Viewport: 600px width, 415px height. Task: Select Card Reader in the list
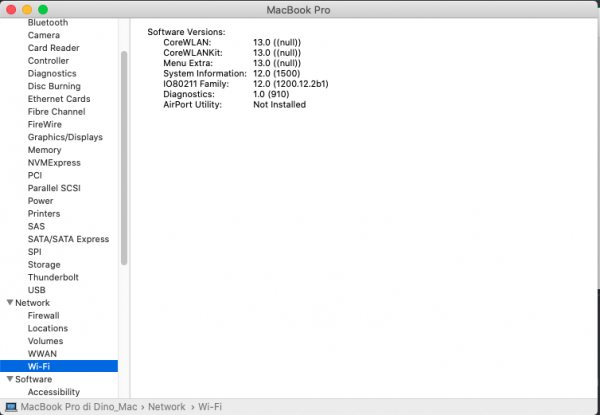pos(54,48)
